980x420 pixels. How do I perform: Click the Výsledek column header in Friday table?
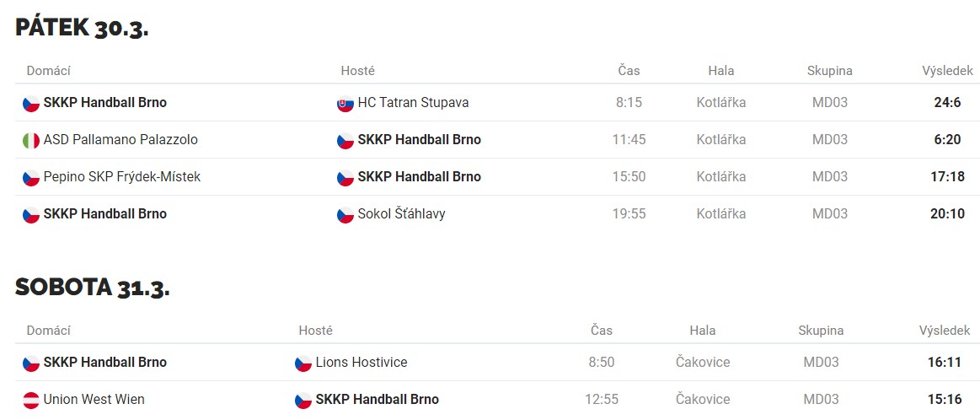tap(947, 71)
